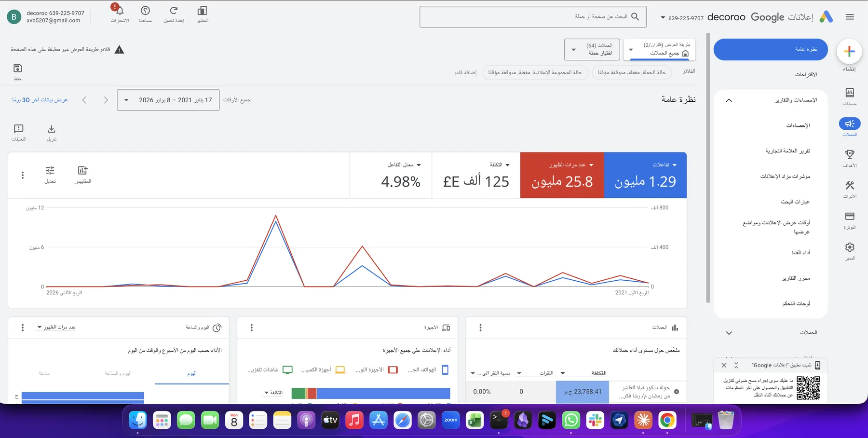868x438 pixels.
Task: Open the interaction rate (معدل التفاعل) dropdown
Action: (404, 165)
